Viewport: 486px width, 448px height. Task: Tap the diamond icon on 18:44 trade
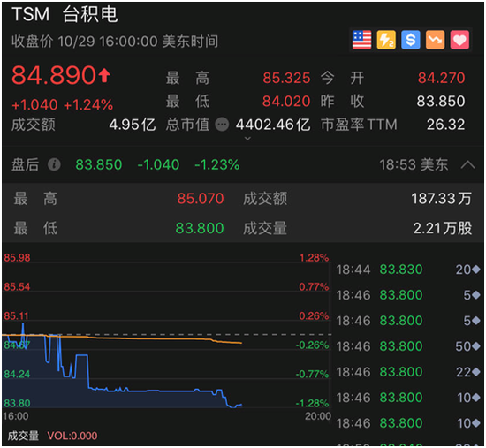coord(476,270)
